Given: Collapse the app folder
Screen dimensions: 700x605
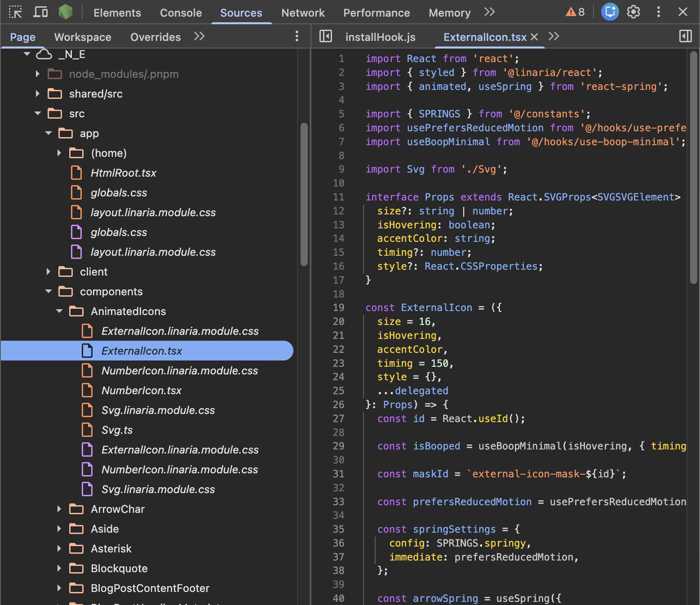Looking at the screenshot, I should point(49,133).
